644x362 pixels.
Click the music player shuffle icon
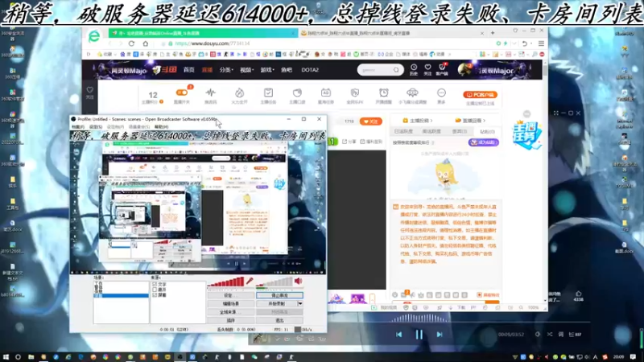point(550,335)
